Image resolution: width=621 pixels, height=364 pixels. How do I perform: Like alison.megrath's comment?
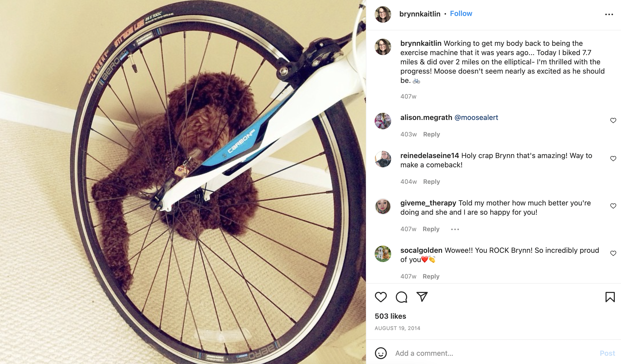tap(613, 120)
